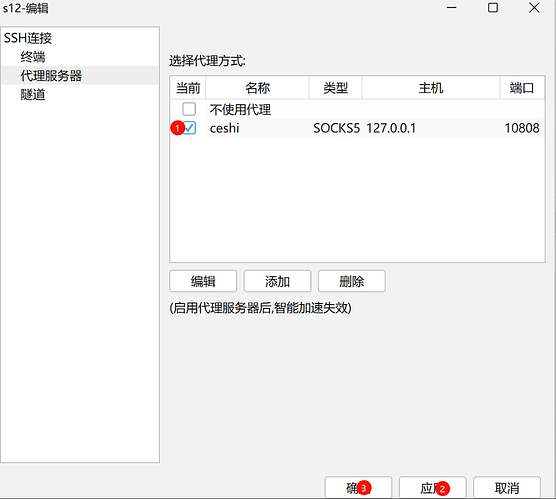Click the 删除 button
Screen dimensions: 556x499
coord(352,281)
